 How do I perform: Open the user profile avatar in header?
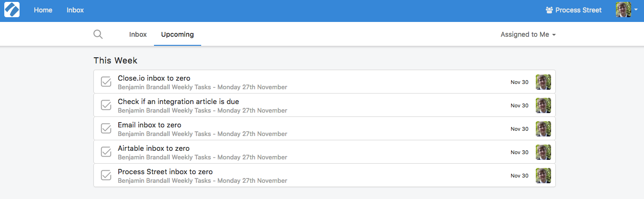pos(624,10)
